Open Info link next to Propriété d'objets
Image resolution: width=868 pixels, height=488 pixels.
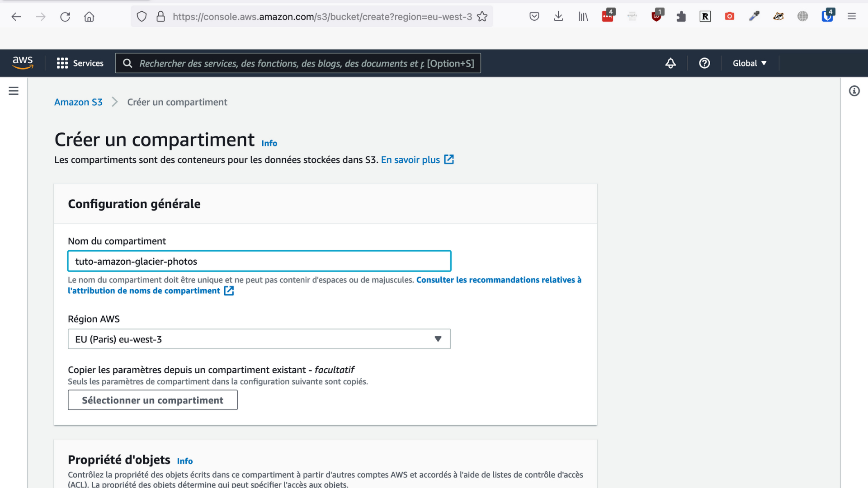tap(184, 461)
